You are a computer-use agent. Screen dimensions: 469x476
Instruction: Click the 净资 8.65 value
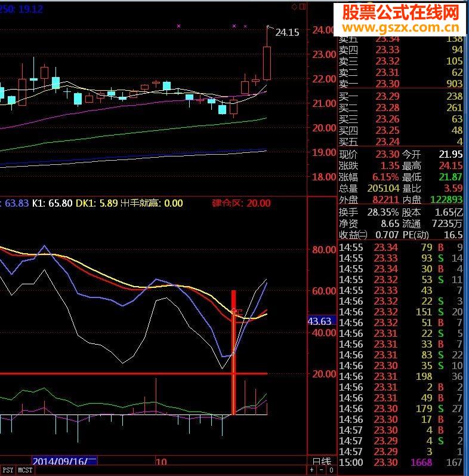390,223
